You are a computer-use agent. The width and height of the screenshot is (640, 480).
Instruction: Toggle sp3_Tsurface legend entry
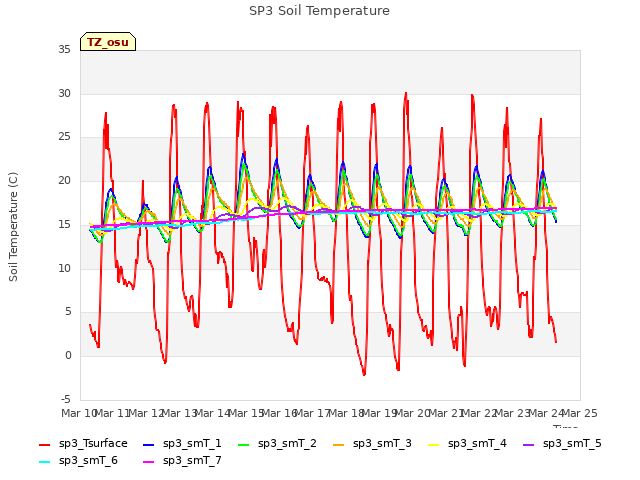83,444
